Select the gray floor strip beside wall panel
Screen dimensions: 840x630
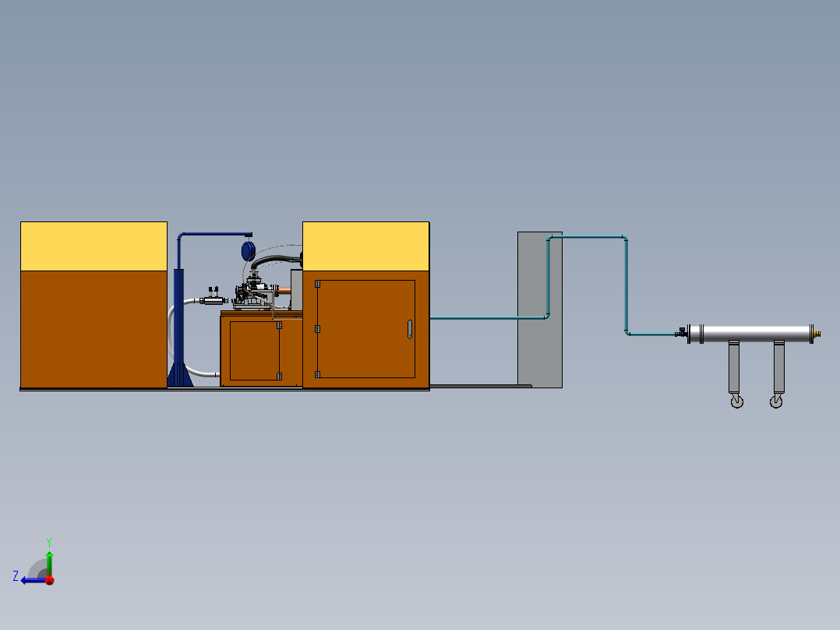click(481, 386)
